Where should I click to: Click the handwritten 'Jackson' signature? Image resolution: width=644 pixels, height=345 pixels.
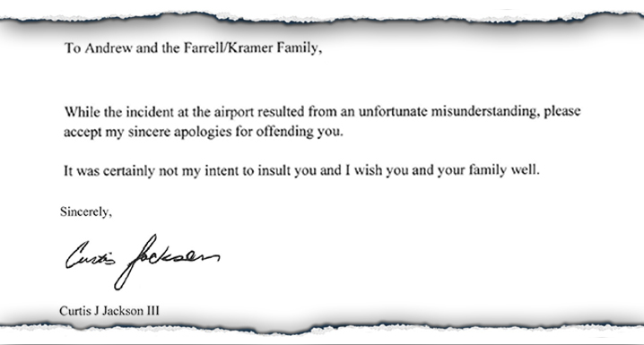point(166,262)
